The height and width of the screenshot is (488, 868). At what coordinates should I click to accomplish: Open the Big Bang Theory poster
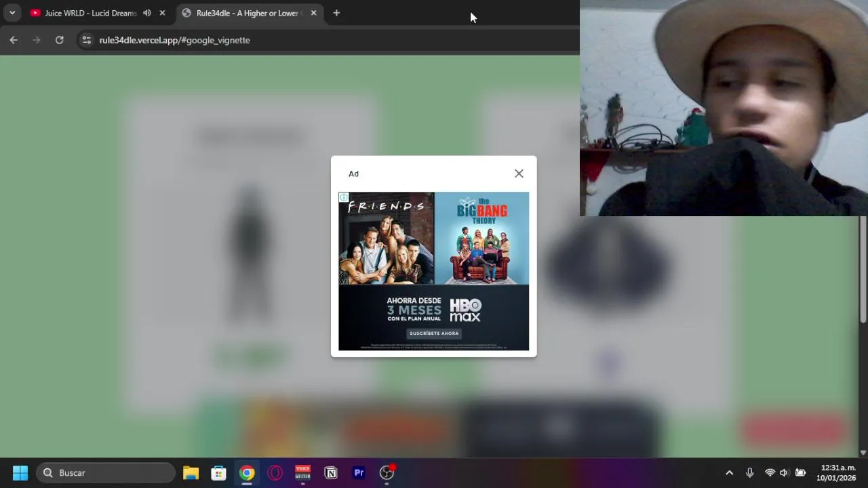click(482, 239)
